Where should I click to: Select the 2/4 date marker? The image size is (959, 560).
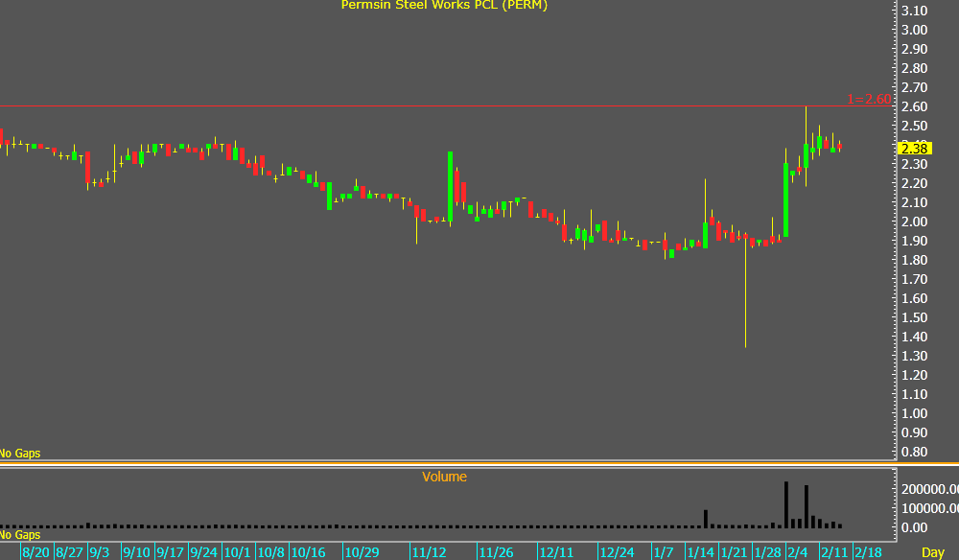(x=798, y=552)
